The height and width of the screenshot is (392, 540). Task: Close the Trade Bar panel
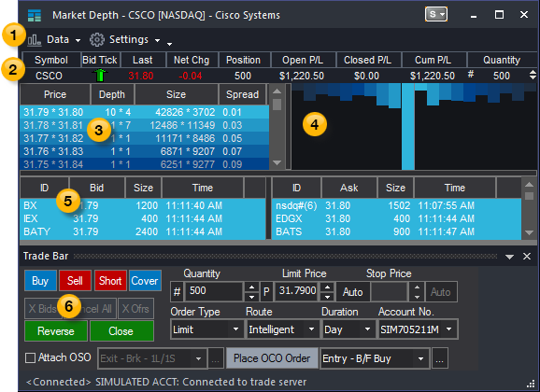[x=527, y=256]
